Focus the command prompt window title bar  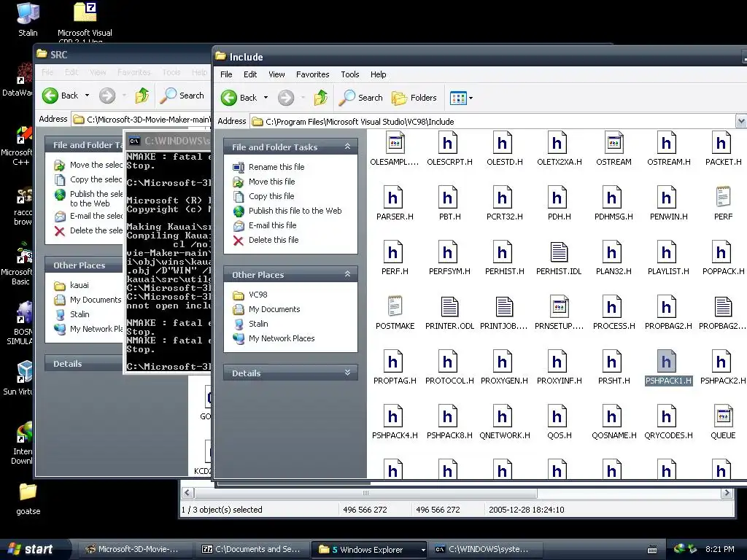(169, 141)
